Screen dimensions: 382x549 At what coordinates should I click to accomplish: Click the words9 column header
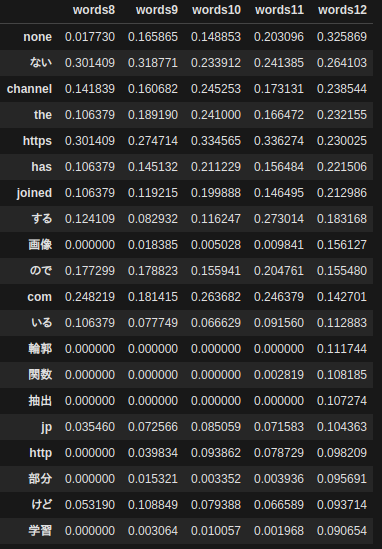tap(157, 10)
